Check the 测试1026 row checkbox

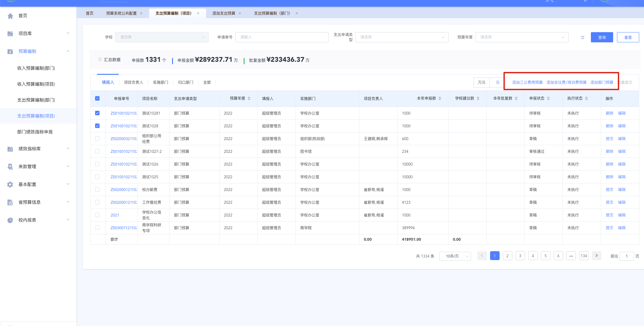point(97,164)
